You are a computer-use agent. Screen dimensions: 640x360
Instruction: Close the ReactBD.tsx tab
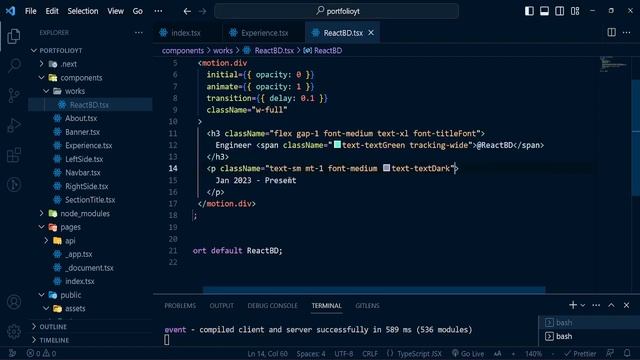(371, 33)
